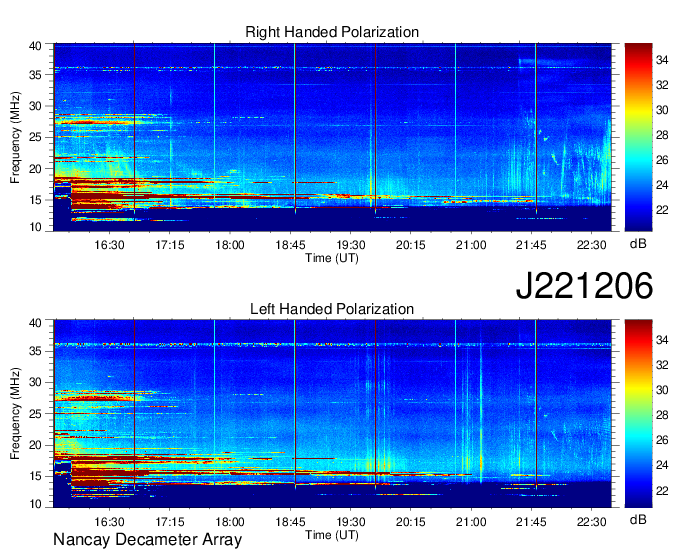Screen dimensions: 680x552
Task: Click the Left Handed spectrogram plot area
Action: [x=333, y=414]
